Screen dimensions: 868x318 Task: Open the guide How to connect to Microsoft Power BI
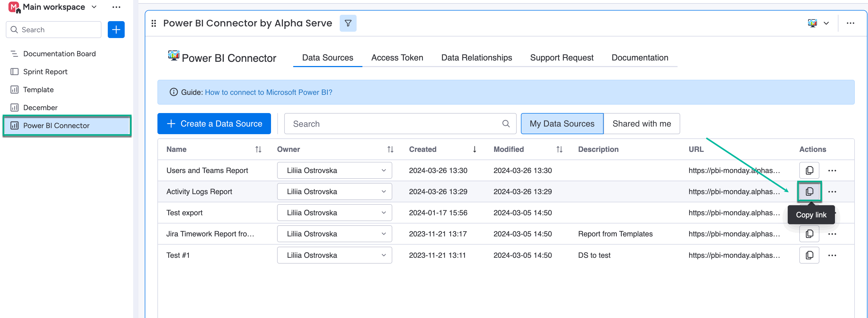[x=269, y=92]
